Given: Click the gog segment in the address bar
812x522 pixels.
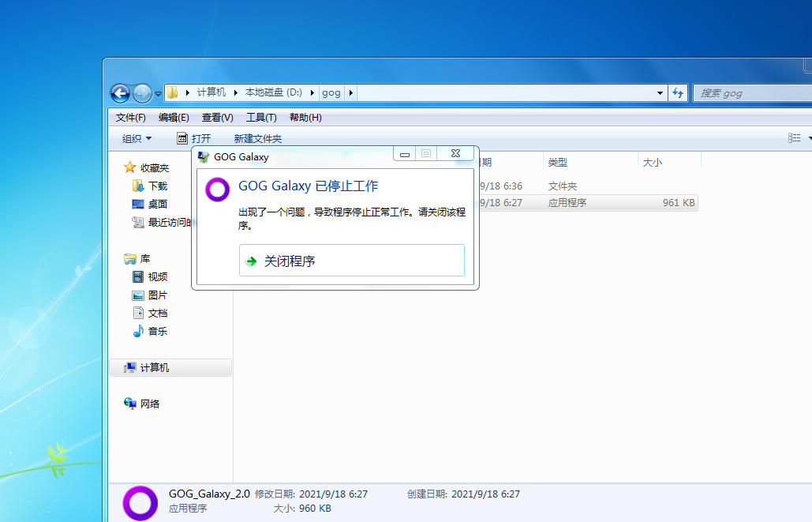Looking at the screenshot, I should [x=331, y=92].
